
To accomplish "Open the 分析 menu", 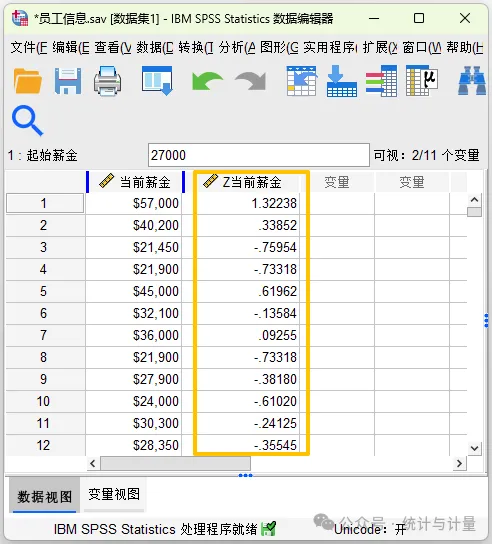I will (237, 48).
